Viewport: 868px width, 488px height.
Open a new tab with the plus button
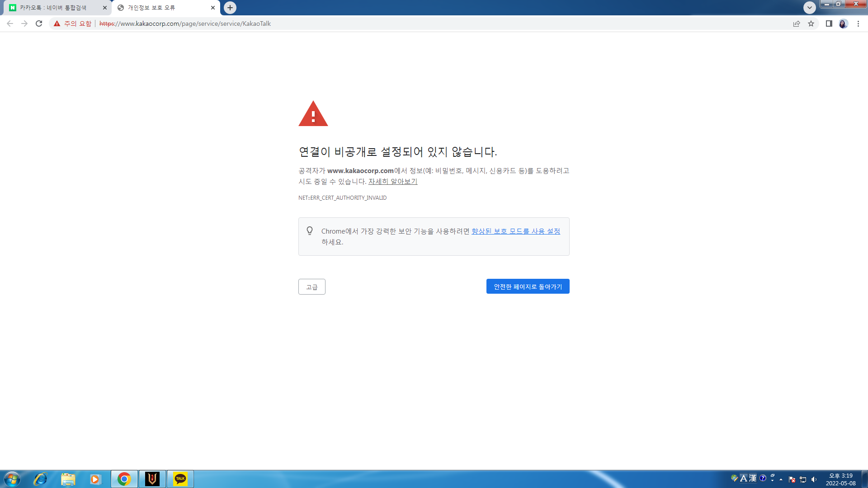pos(230,8)
